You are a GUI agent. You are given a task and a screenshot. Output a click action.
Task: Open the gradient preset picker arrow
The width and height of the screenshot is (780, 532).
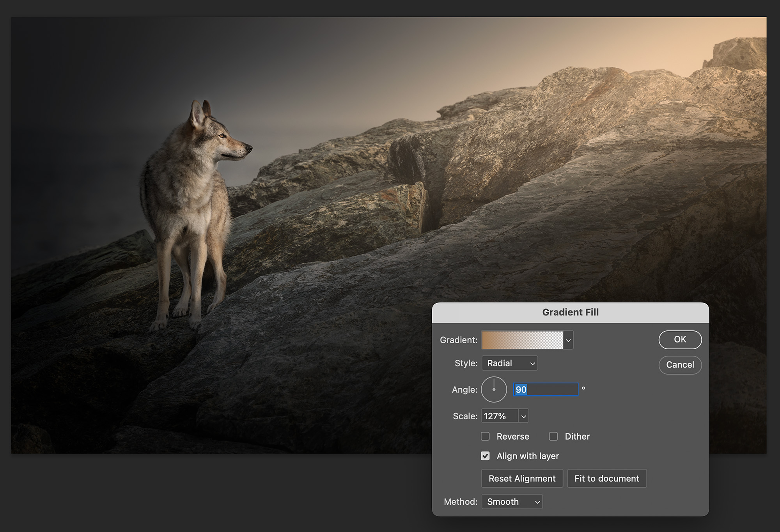point(568,340)
